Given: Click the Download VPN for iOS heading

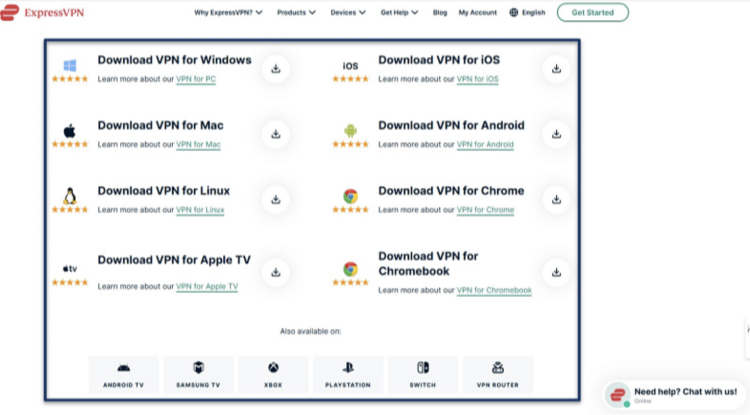Looking at the screenshot, I should (439, 60).
